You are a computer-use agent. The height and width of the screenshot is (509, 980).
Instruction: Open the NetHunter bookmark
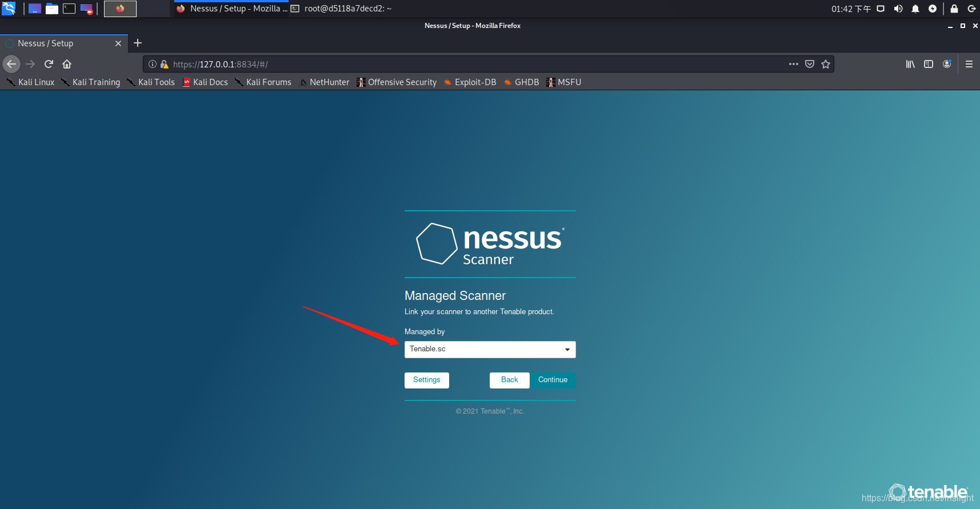click(324, 82)
